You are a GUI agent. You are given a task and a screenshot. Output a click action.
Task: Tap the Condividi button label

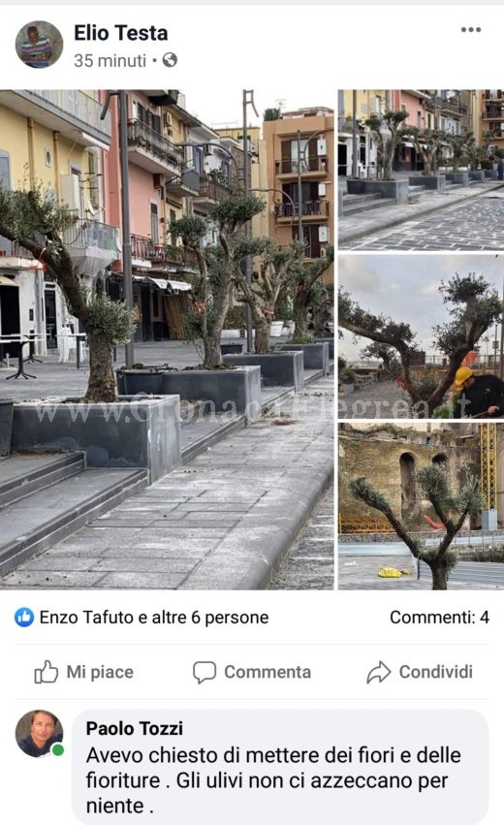[x=435, y=672]
